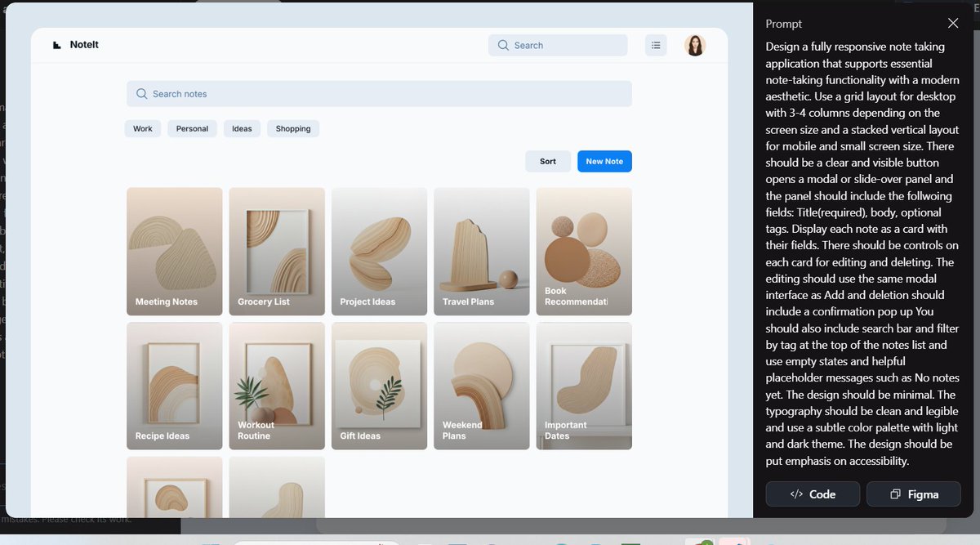Open the Project Ideas card
The width and height of the screenshot is (980, 545).
[x=379, y=252]
